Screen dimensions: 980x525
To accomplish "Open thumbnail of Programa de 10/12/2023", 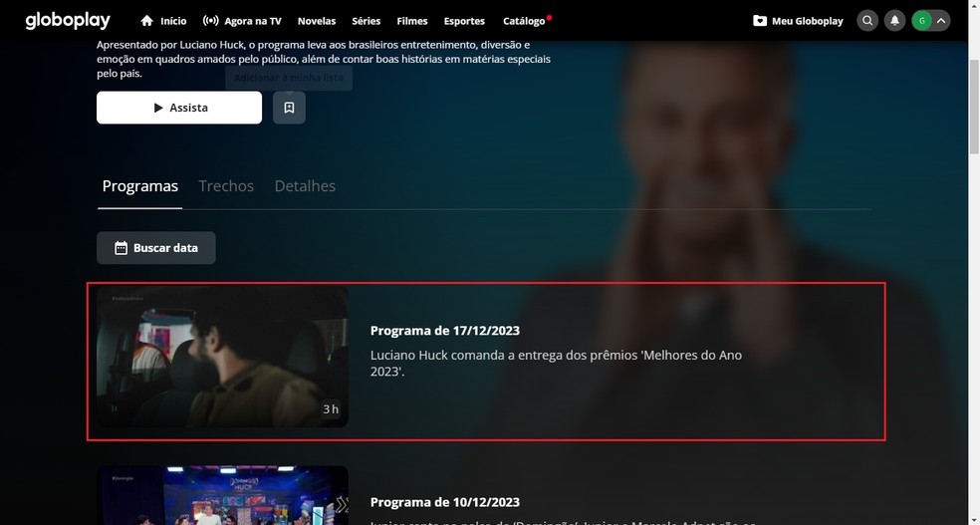I will tap(222, 495).
